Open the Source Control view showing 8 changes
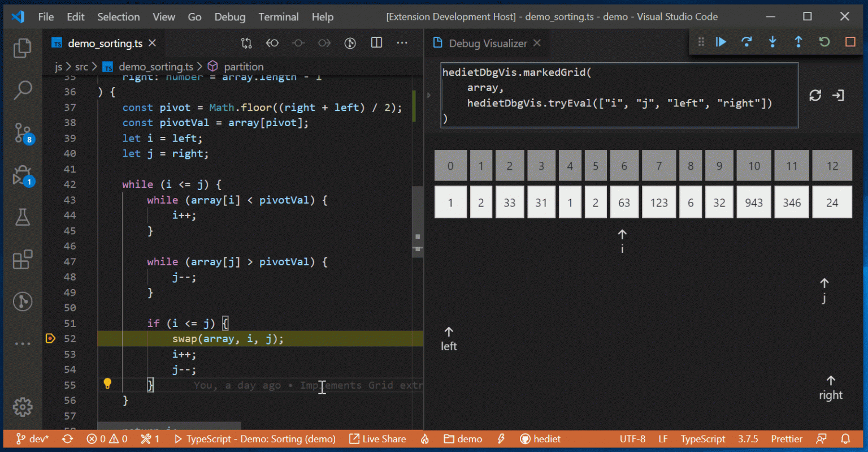 click(x=23, y=132)
